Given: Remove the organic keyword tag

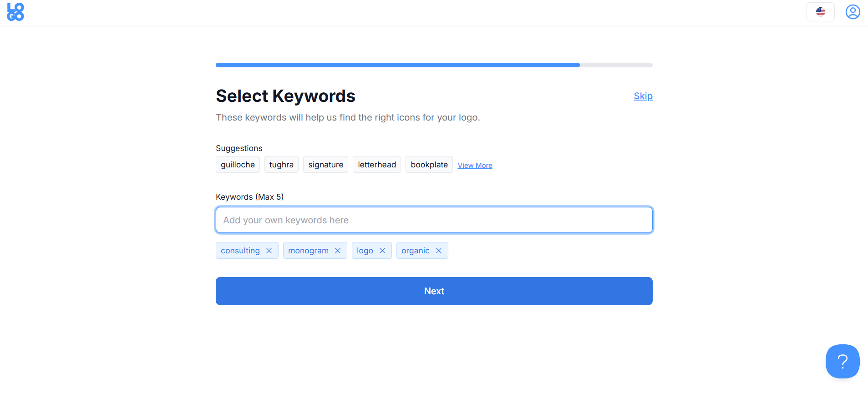Looking at the screenshot, I should pyautogui.click(x=439, y=251).
